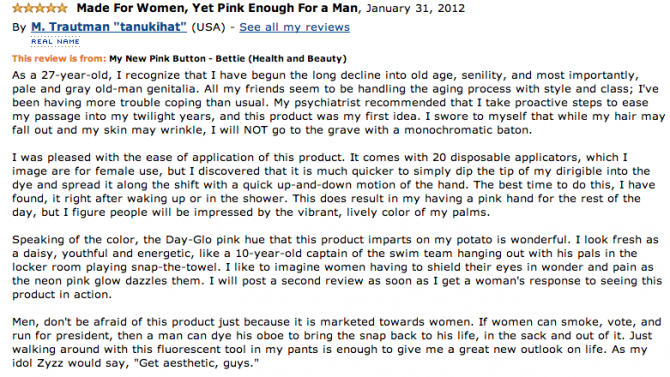Viewport: 670px width, 377px height.
Task: Click the word By before reviewer name
Action: click(19, 27)
